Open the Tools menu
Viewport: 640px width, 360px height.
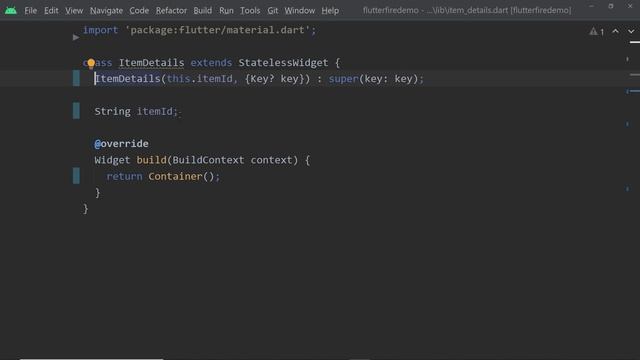[250, 10]
